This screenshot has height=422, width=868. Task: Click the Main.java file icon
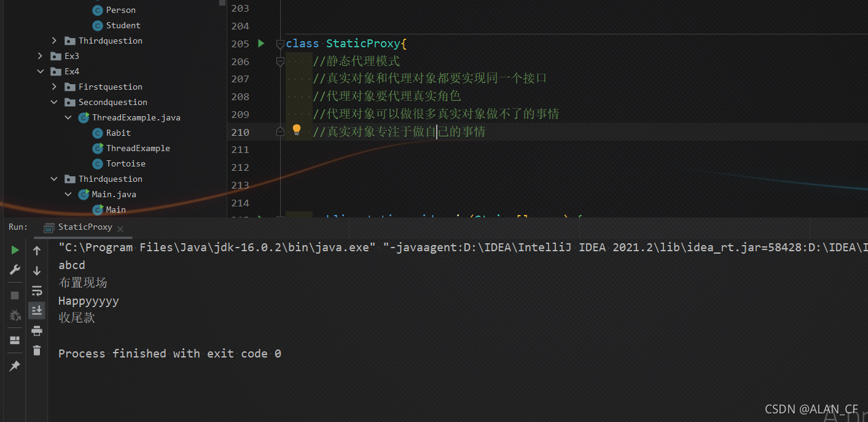[x=84, y=194]
